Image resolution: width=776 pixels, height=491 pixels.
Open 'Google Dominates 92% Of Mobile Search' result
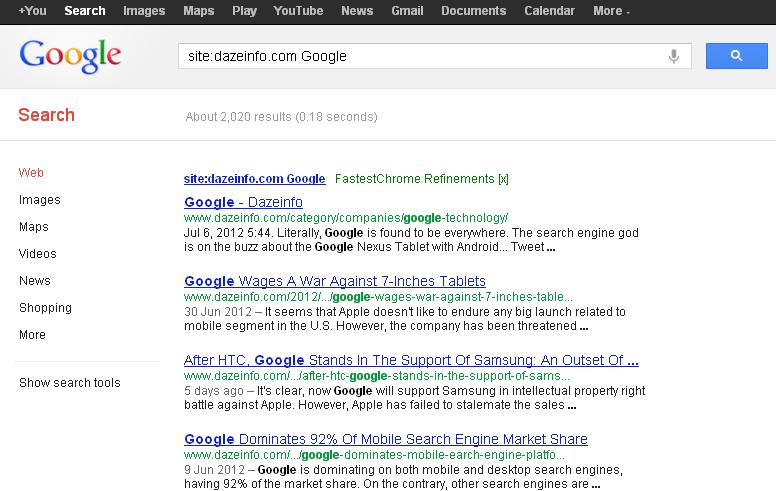(x=386, y=439)
